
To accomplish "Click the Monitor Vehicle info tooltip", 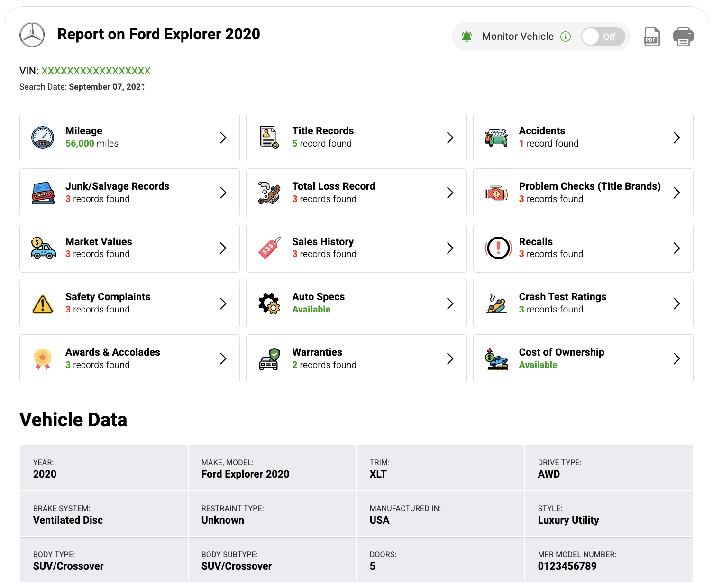I will 566,36.
